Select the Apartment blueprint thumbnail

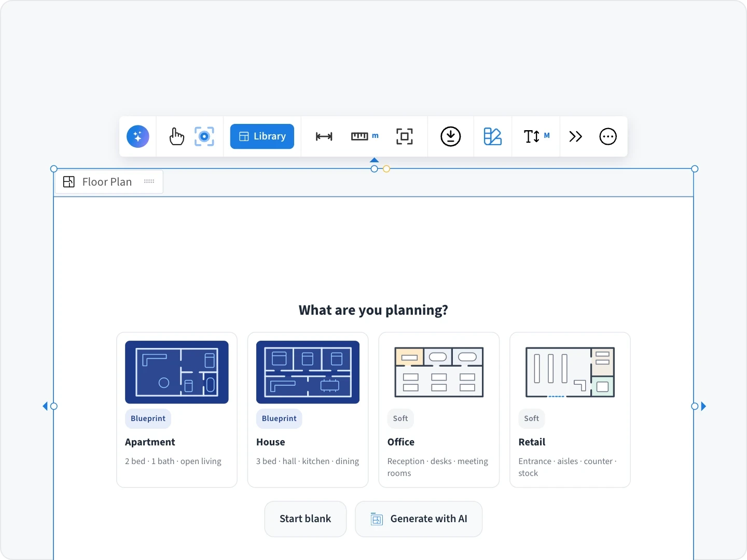tap(177, 372)
